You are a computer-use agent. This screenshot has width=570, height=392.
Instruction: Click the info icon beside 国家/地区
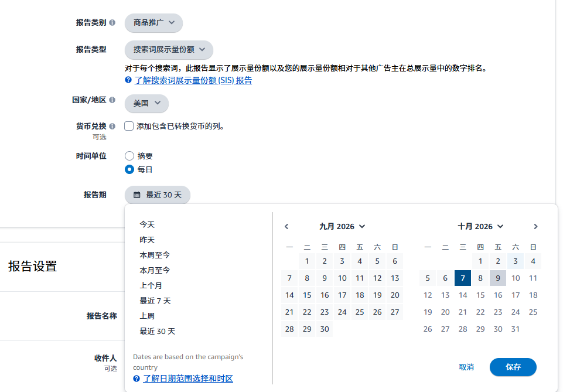112,100
